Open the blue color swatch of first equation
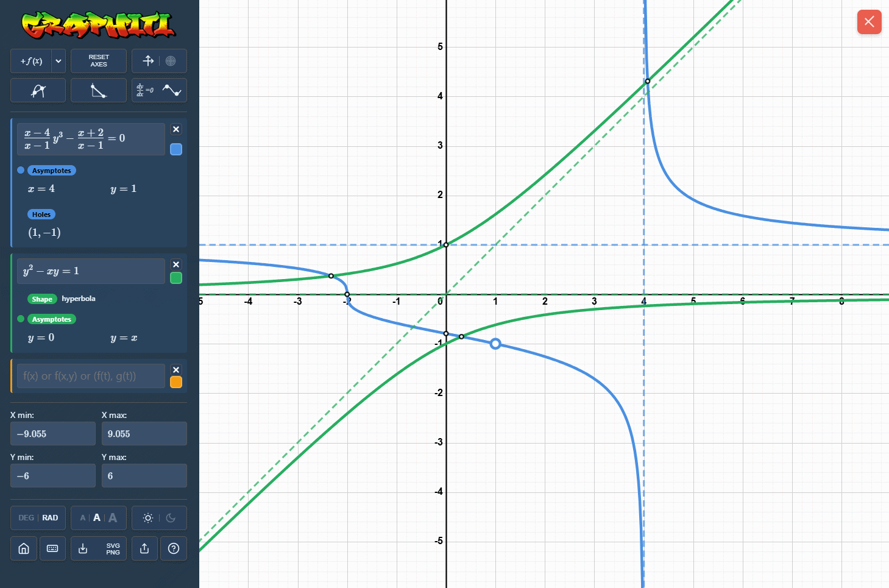Screen dimensions: 889x588 176,149
